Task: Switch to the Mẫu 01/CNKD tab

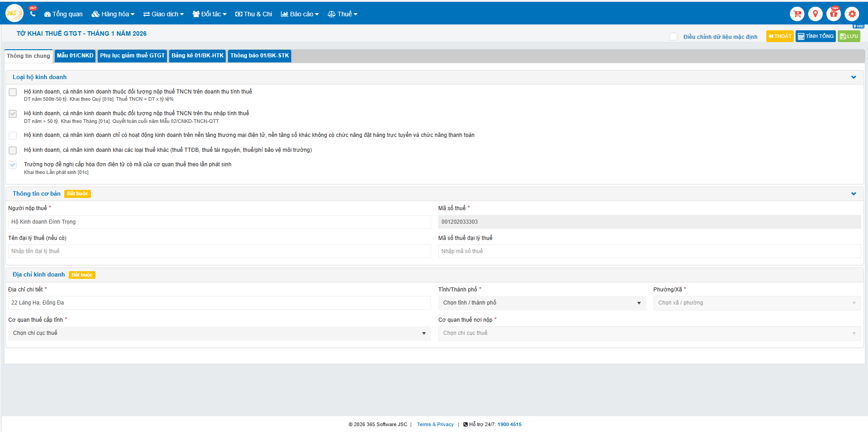Action: pos(75,56)
